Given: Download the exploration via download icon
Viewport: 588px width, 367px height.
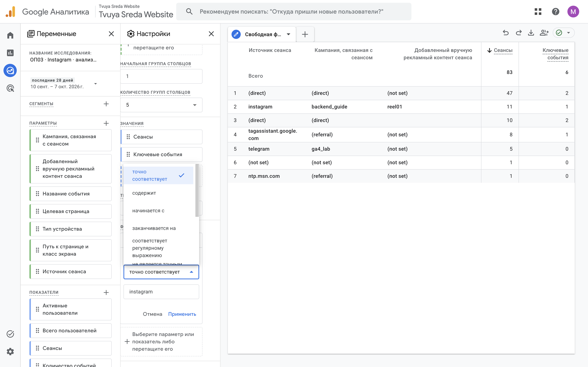Looking at the screenshot, I should tap(531, 33).
